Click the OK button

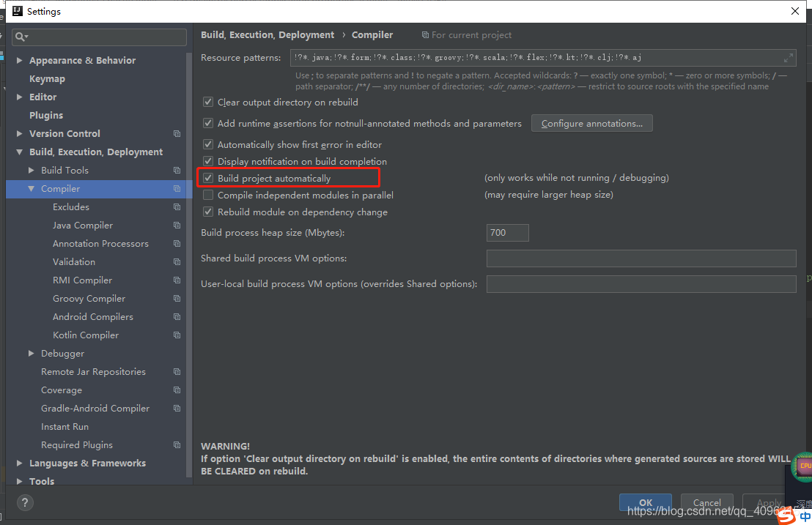pos(645,502)
